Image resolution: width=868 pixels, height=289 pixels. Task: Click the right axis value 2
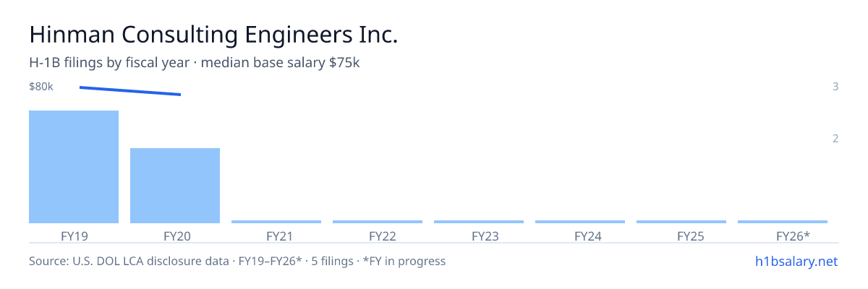(835, 139)
